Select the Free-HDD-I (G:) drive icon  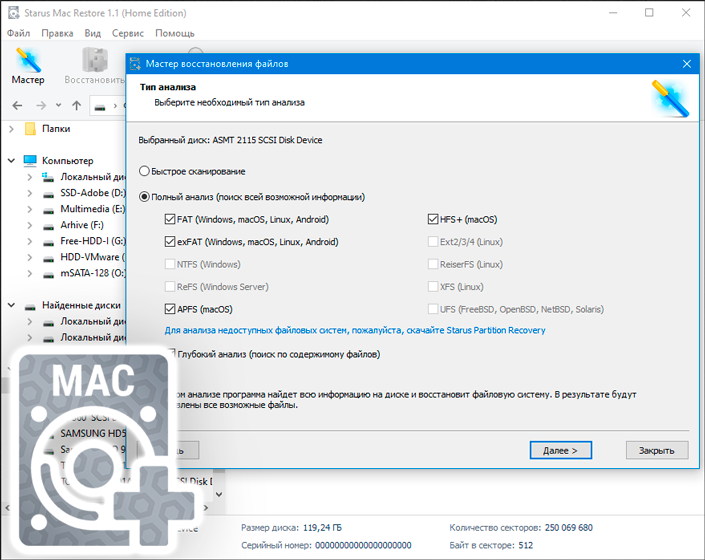pyautogui.click(x=49, y=243)
